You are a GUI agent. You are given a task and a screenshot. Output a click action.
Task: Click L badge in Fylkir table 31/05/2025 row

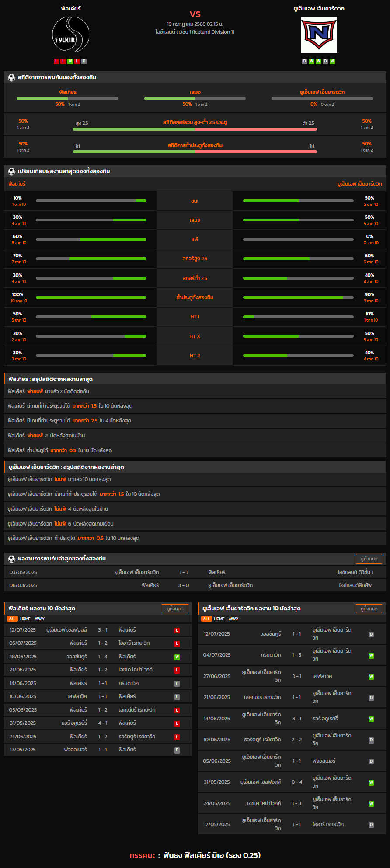pyautogui.click(x=177, y=723)
